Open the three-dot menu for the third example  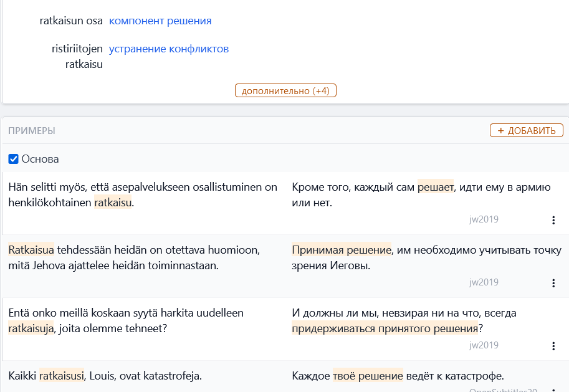click(x=553, y=345)
